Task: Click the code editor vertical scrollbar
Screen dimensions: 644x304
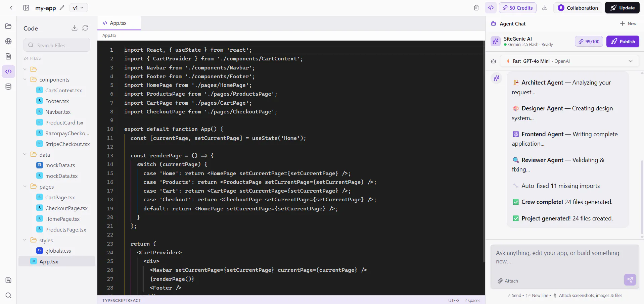Action: coord(484,152)
